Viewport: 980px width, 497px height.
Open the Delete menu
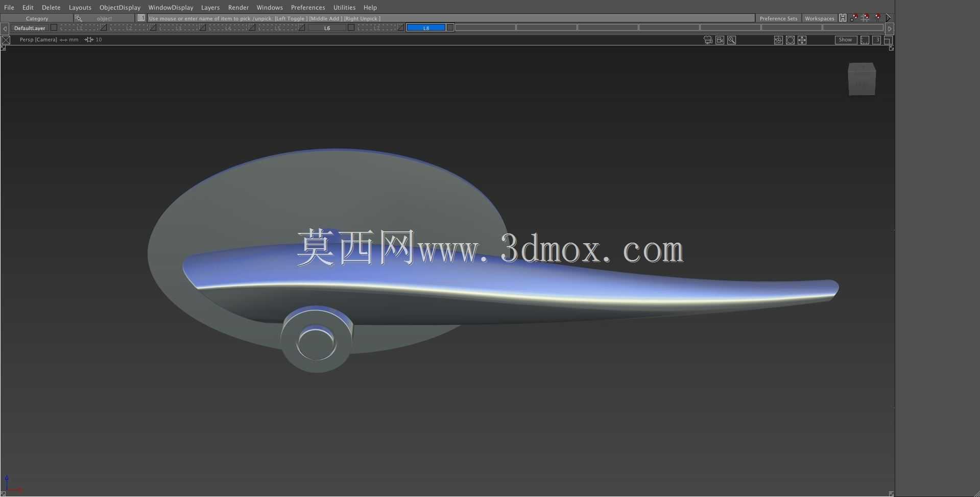point(51,7)
